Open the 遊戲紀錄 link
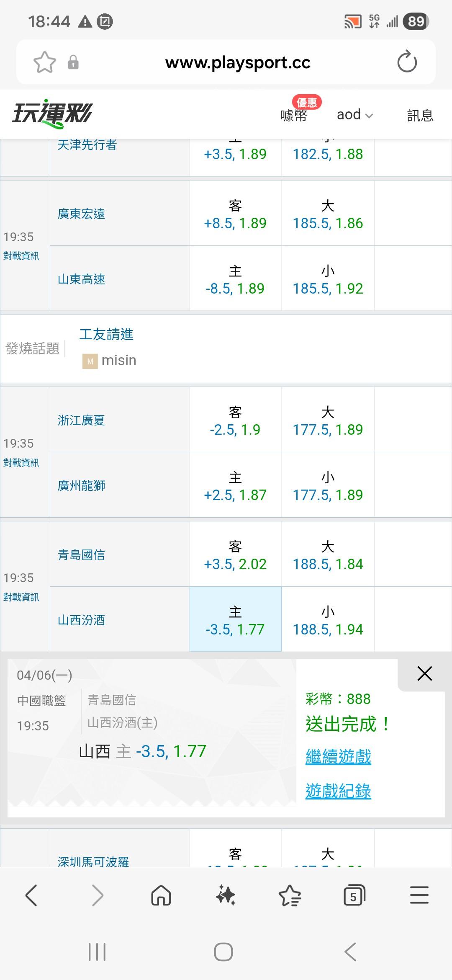This screenshot has height=980, width=452. (x=338, y=791)
